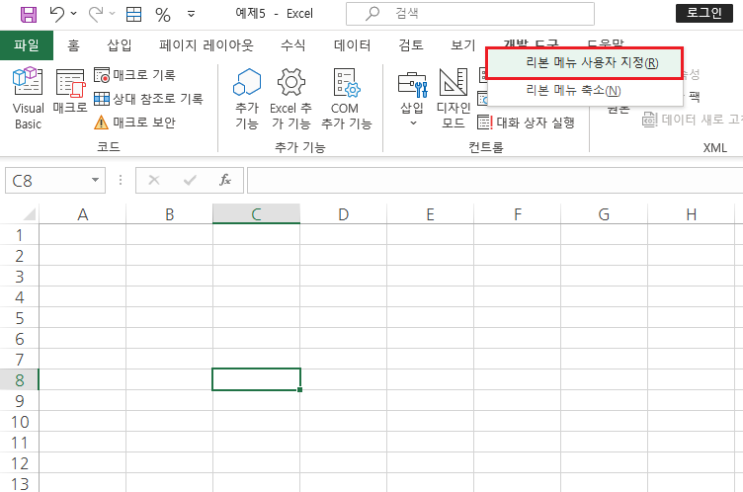This screenshot has height=492, width=743.
Task: Open the 파일 tab
Action: click(27, 45)
